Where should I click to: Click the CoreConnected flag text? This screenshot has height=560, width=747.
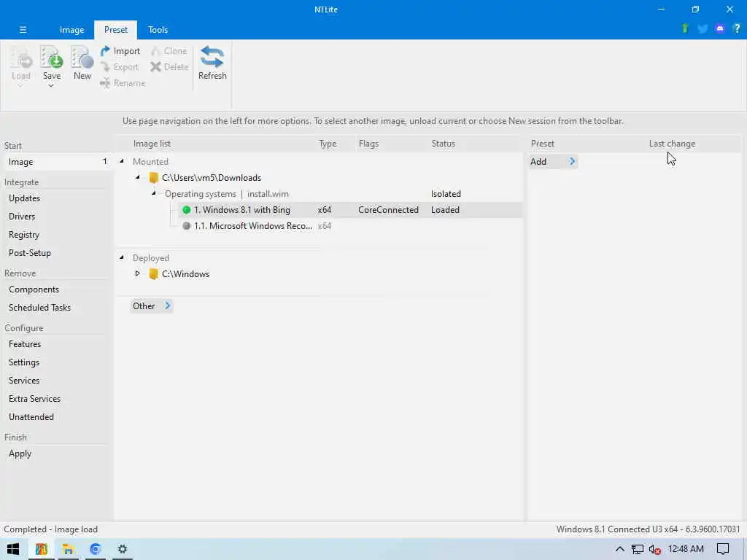pos(388,210)
